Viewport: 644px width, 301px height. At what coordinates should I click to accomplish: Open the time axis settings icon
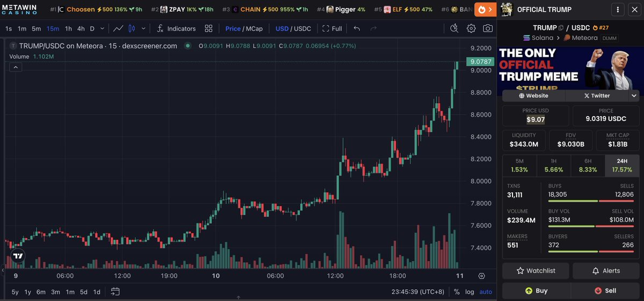click(481, 276)
